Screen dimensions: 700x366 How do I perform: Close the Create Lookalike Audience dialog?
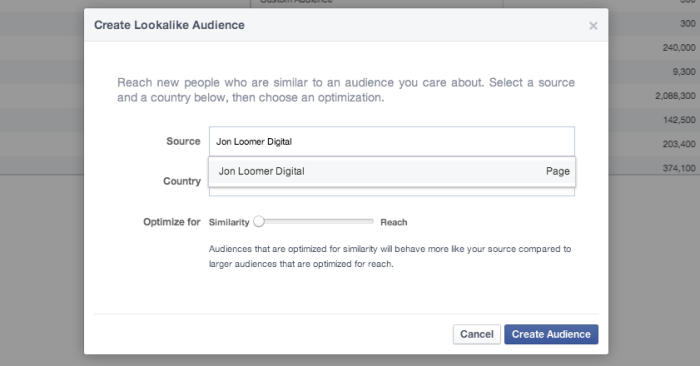(x=593, y=26)
